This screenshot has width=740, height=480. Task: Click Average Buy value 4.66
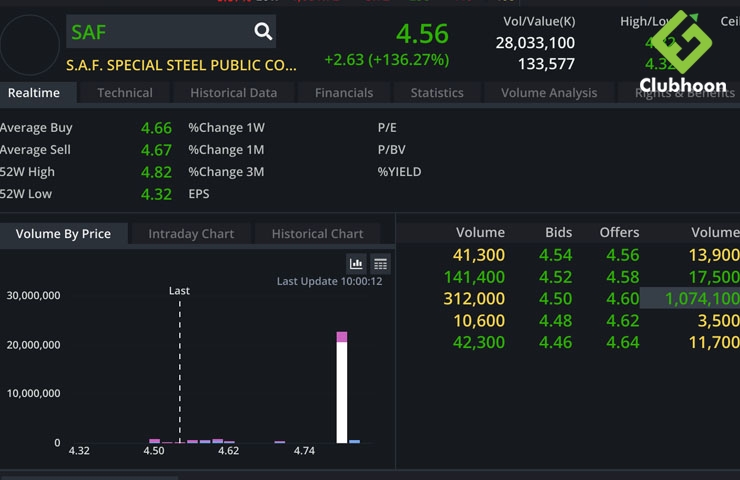pos(156,128)
